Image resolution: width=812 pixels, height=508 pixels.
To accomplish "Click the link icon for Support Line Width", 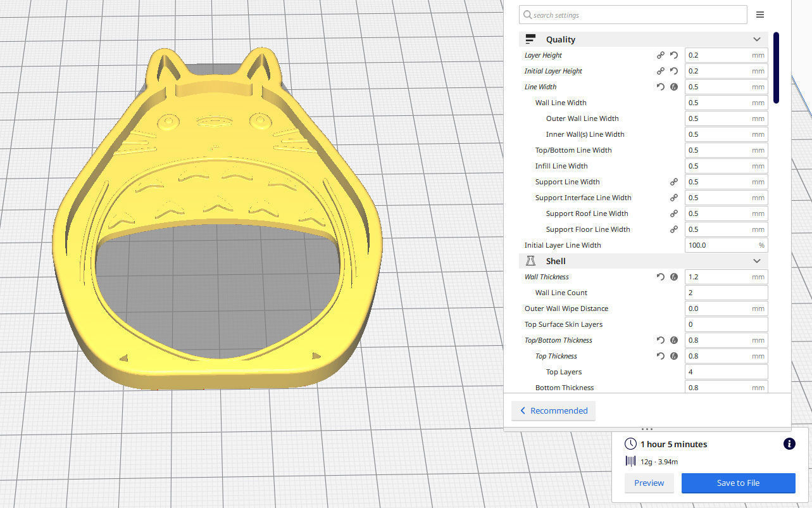I will (x=674, y=182).
